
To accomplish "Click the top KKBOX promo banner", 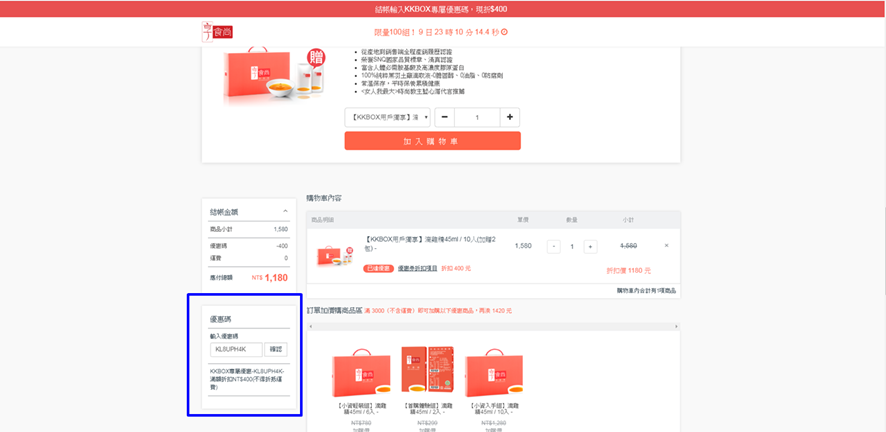I will 442,8.
